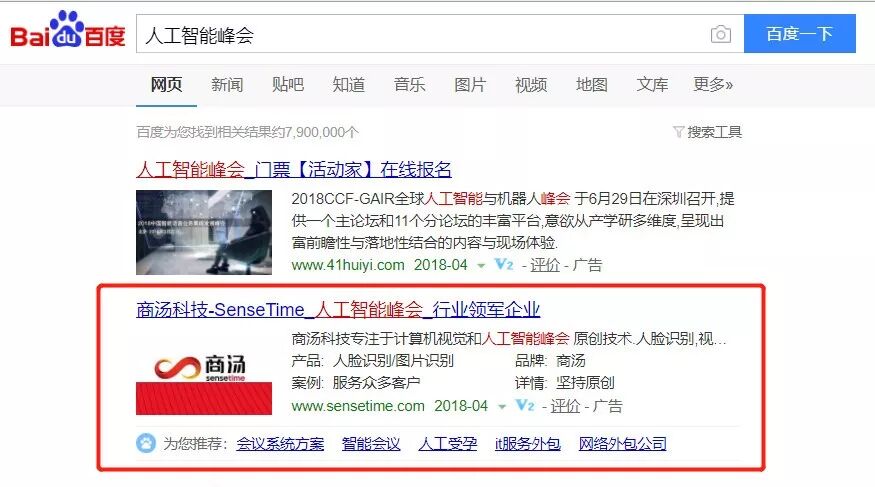Expand dropdown arrow after sensetime date
This screenshot has width=875, height=487.
(502, 407)
